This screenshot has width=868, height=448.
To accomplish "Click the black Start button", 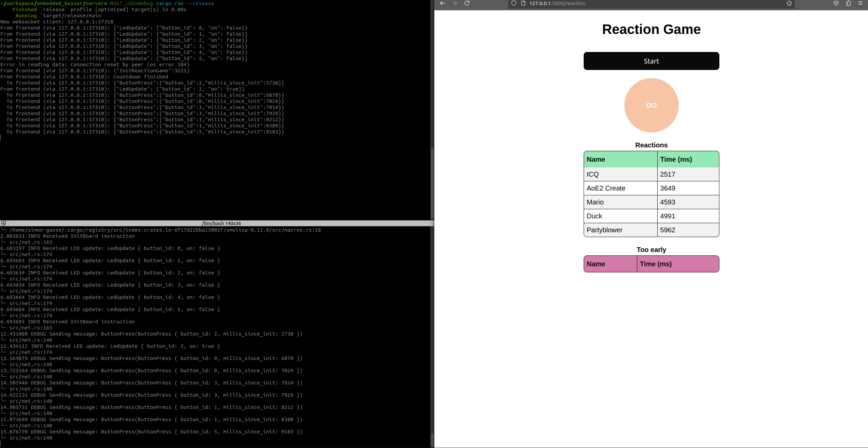I will pos(651,61).
